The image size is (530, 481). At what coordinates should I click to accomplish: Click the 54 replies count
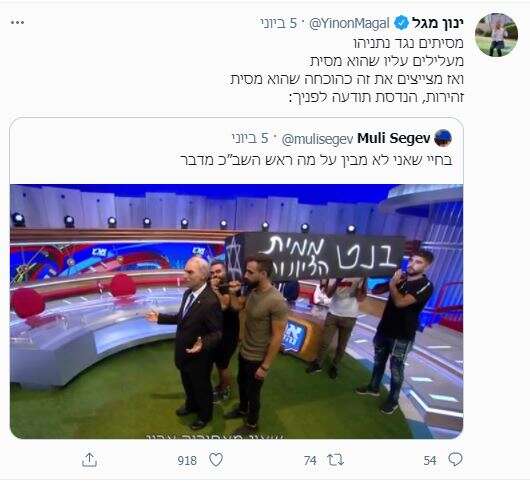pos(430,460)
